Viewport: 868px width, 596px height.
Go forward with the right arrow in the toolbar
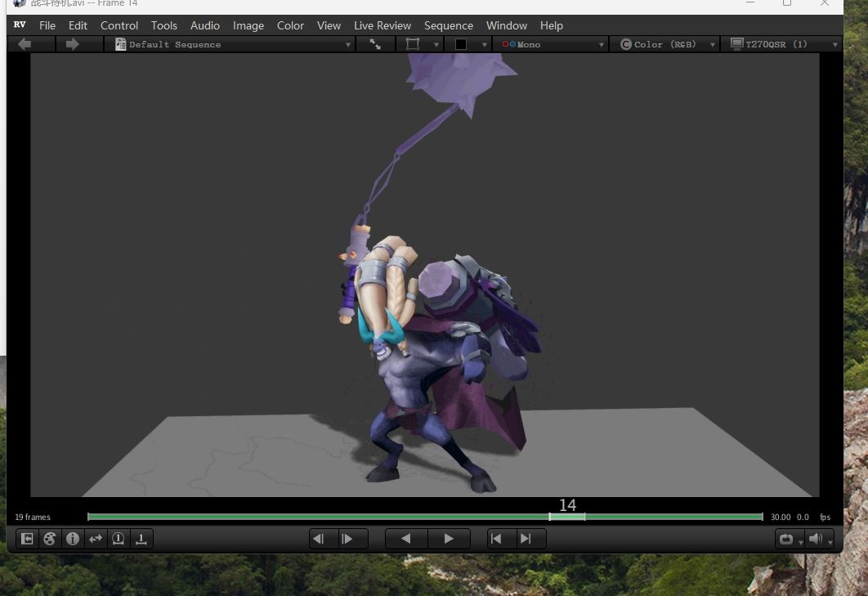pyautogui.click(x=72, y=44)
